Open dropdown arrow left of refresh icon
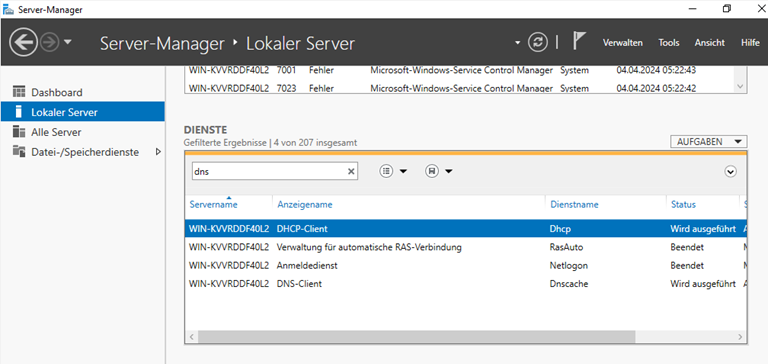Image resolution: width=768 pixels, height=364 pixels. coord(518,43)
